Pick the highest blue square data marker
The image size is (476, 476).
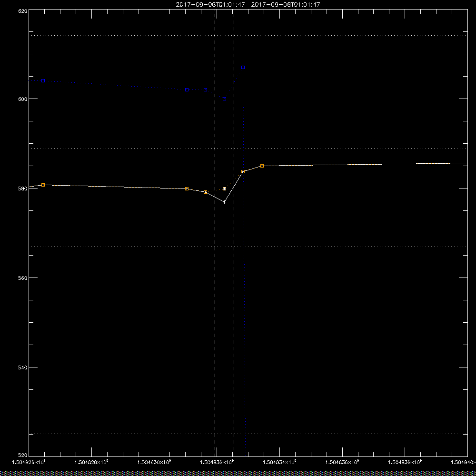(243, 68)
